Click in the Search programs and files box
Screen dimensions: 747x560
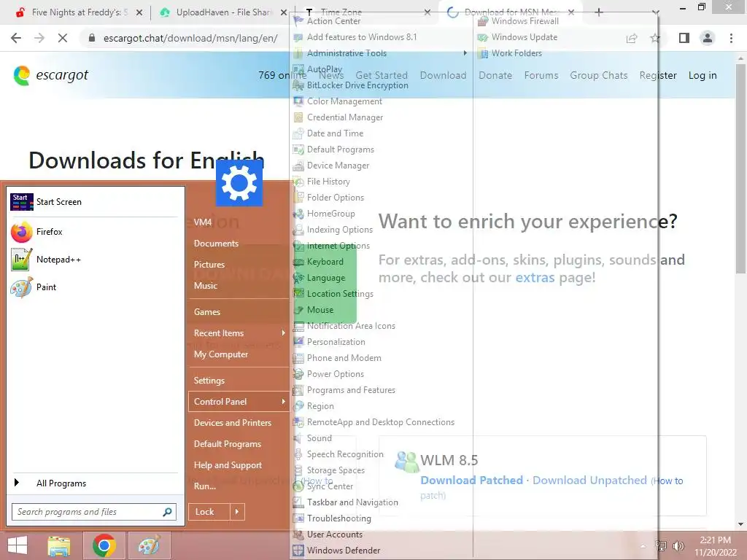94,512
